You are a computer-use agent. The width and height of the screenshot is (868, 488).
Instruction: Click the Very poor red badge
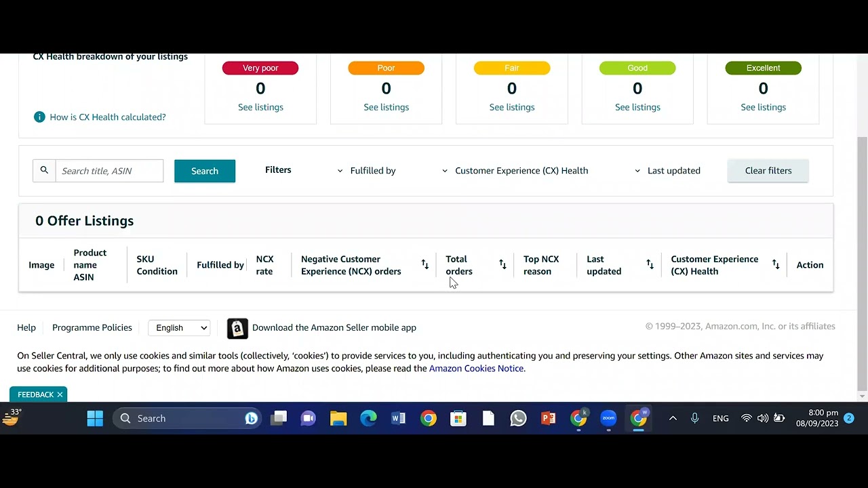pyautogui.click(x=260, y=68)
